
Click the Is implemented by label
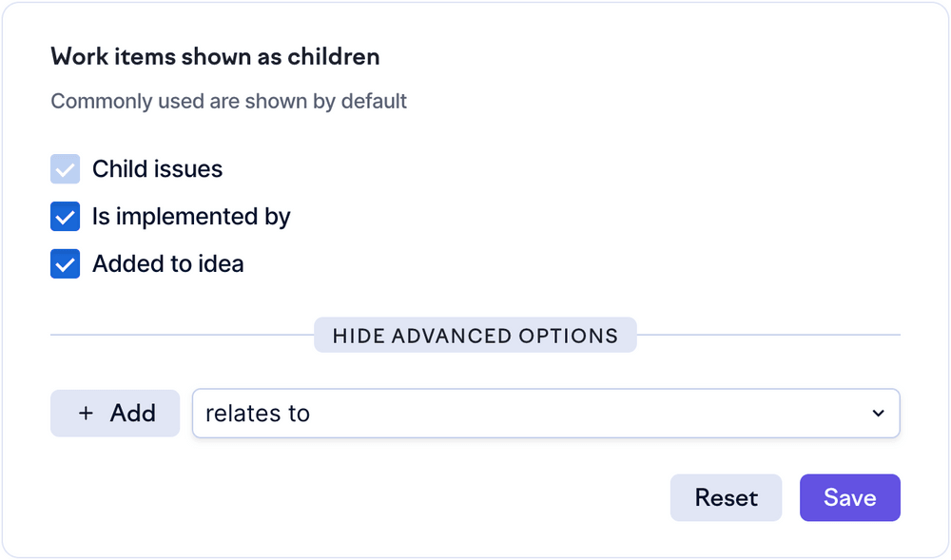[191, 218]
